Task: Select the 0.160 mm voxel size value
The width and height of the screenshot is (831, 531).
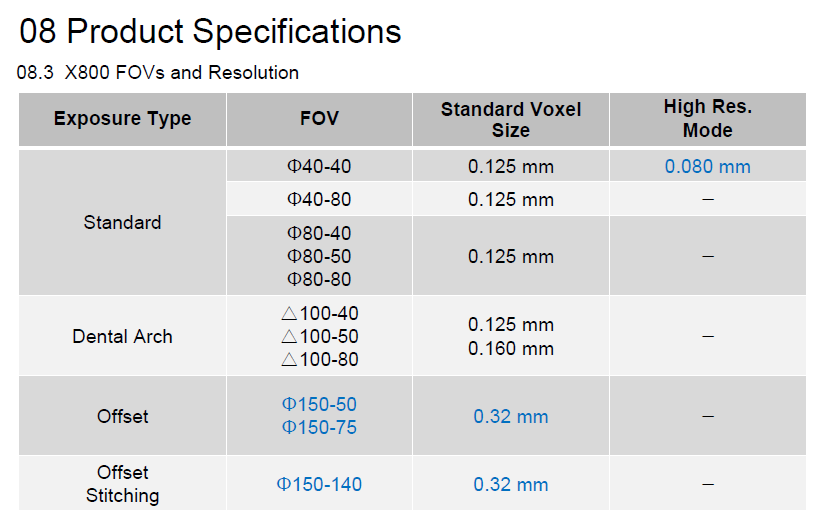Action: point(511,349)
